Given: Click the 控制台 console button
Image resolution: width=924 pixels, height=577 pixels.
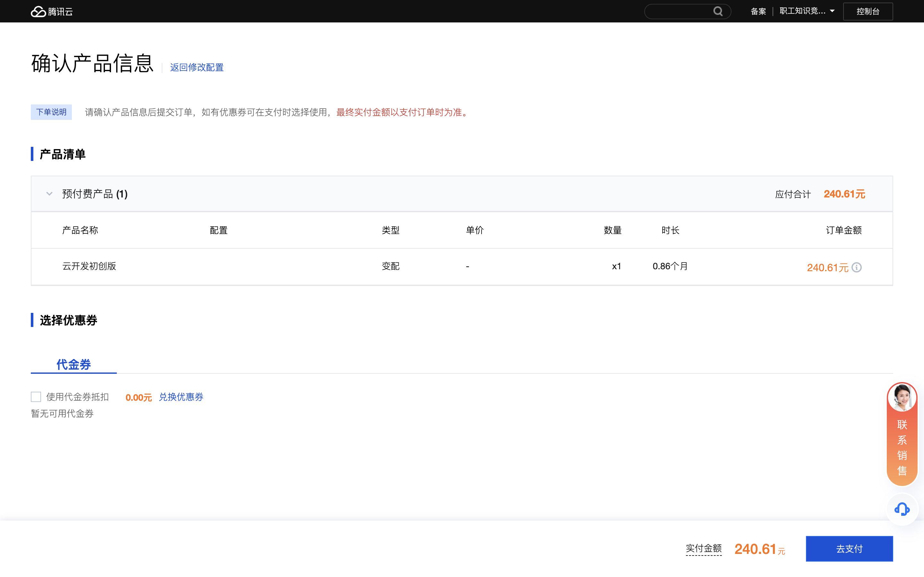Looking at the screenshot, I should click(x=868, y=12).
